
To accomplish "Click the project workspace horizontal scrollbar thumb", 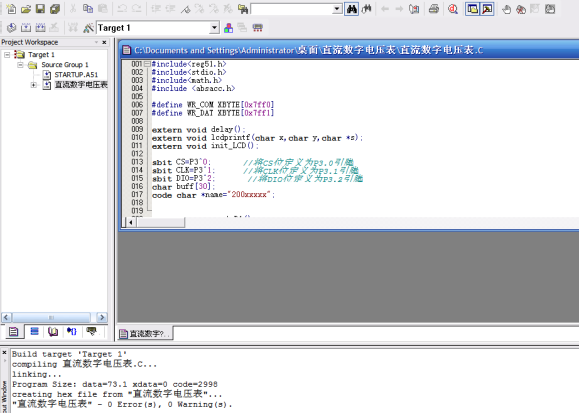I will [51, 317].
